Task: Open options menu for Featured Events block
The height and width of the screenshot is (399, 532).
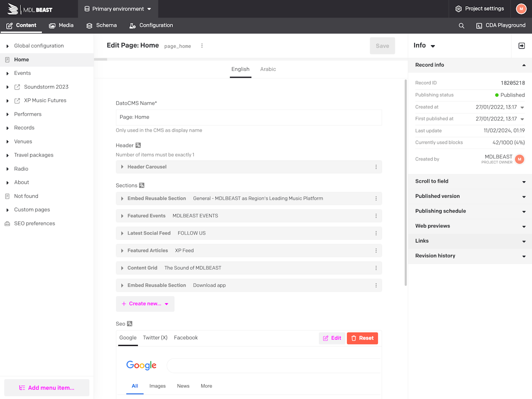Action: (x=376, y=216)
